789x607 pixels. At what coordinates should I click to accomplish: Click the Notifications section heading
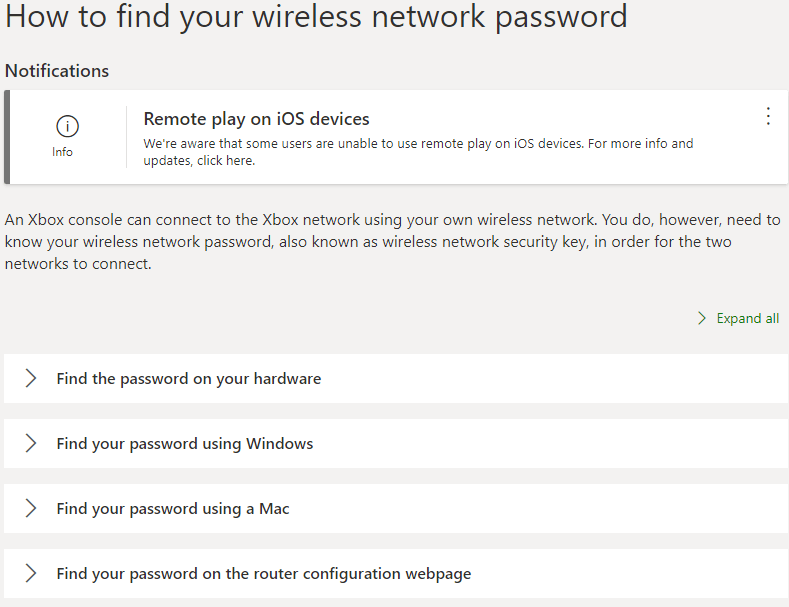[57, 71]
